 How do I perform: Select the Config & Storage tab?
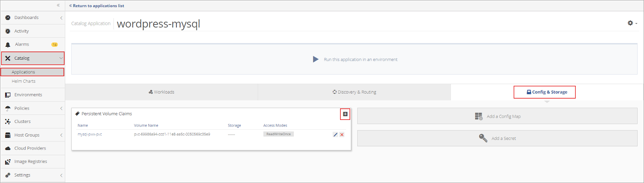[x=547, y=92]
